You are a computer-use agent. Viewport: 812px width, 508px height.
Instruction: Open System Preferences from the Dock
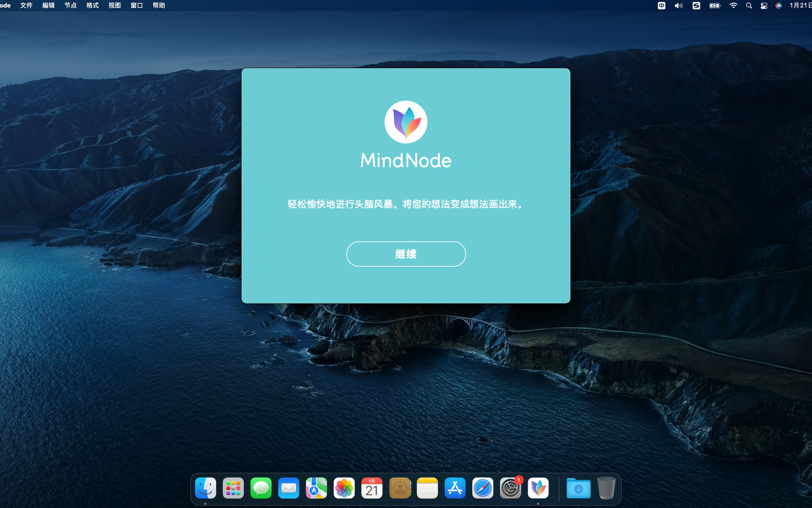510,488
